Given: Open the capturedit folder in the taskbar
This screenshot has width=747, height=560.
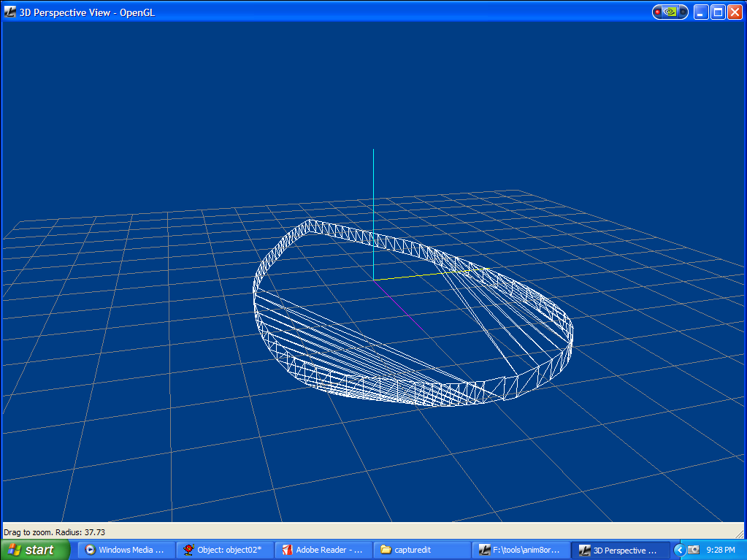Looking at the screenshot, I should pyautogui.click(x=422, y=550).
